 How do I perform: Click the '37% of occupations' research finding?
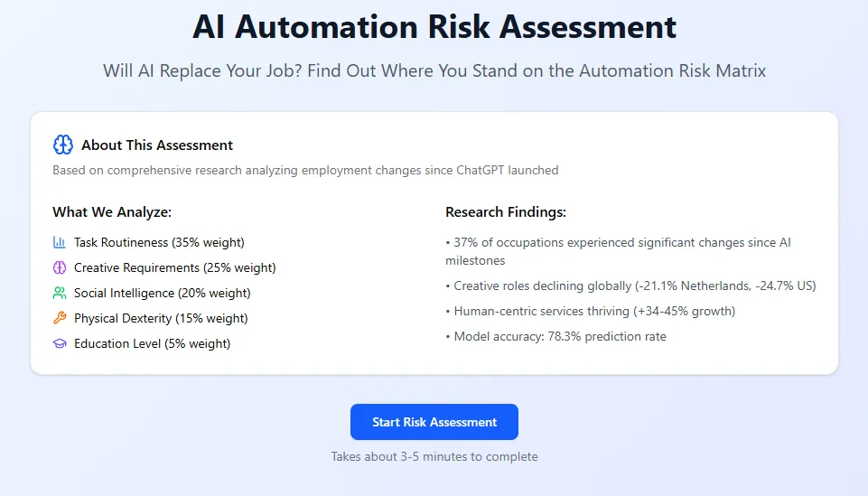pos(618,243)
